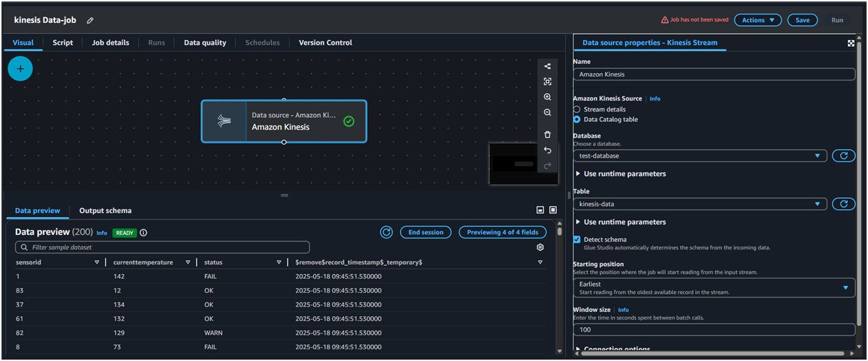Open the Database dropdown showing test-database
The width and height of the screenshot is (868, 361).
(x=700, y=156)
